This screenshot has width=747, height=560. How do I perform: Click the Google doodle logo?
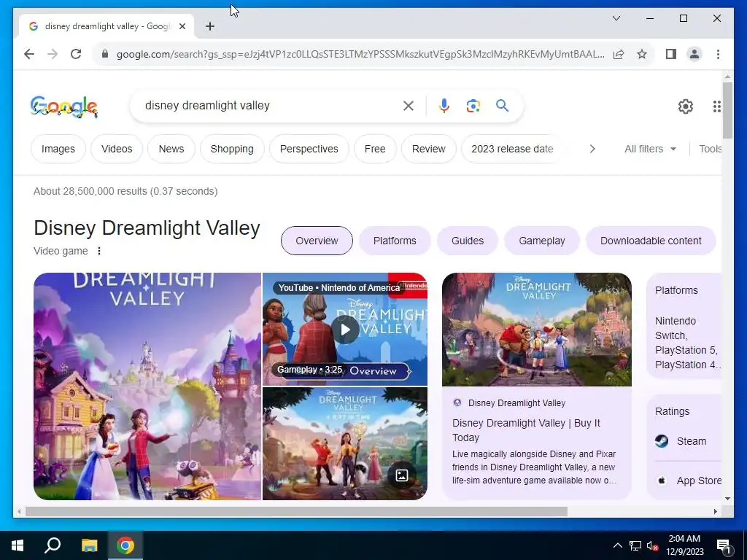(64, 106)
